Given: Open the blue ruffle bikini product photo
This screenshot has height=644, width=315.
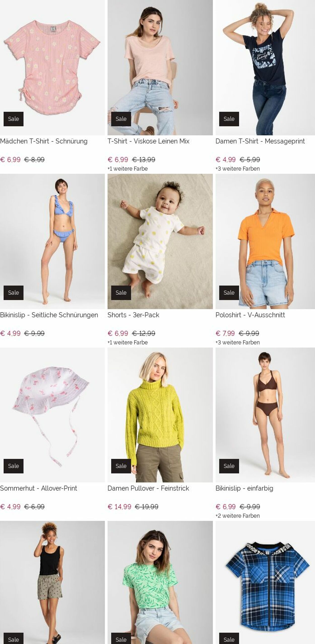Looking at the screenshot, I should pyautogui.click(x=52, y=241).
